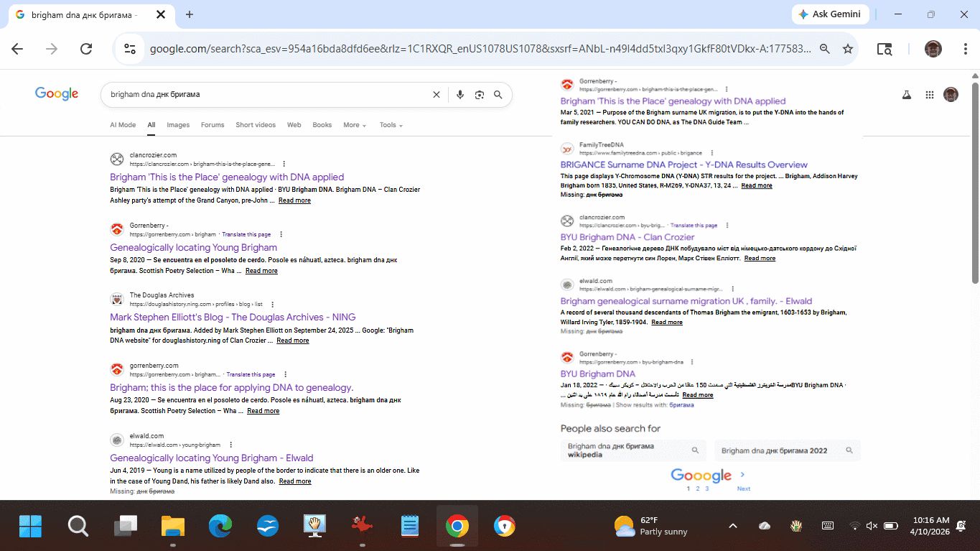
Task: Bookmark this page with star icon
Action: [x=848, y=49]
